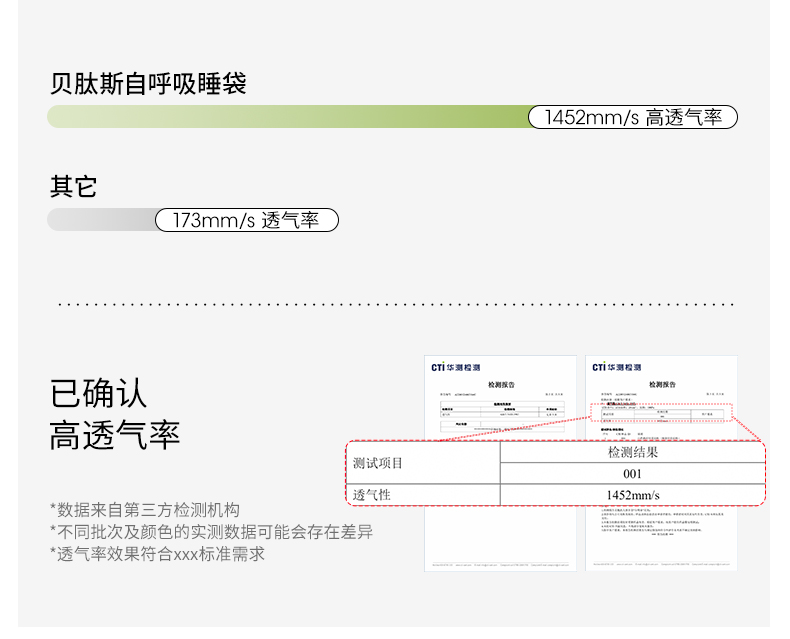790x639 pixels.
Task: Select the 测试项目 table cell
Action: pyautogui.click(x=378, y=464)
